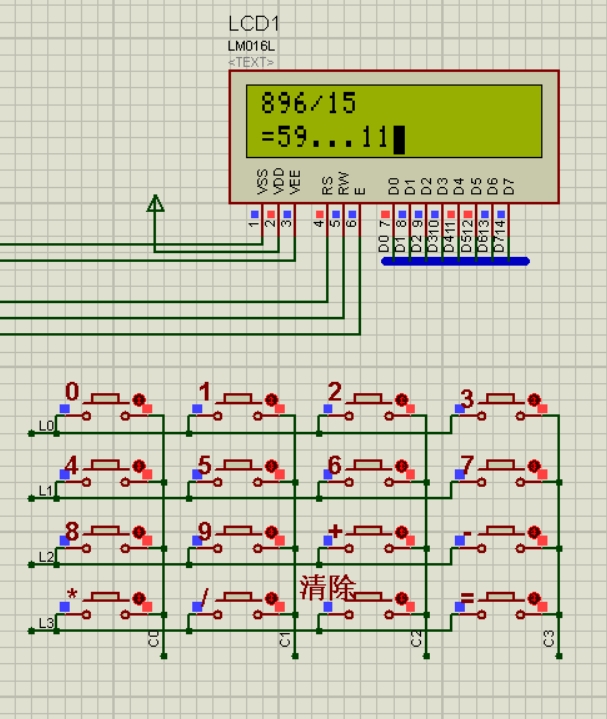607x719 pixels.
Task: Toggle the red latch dot on button 3
Action: click(x=534, y=400)
